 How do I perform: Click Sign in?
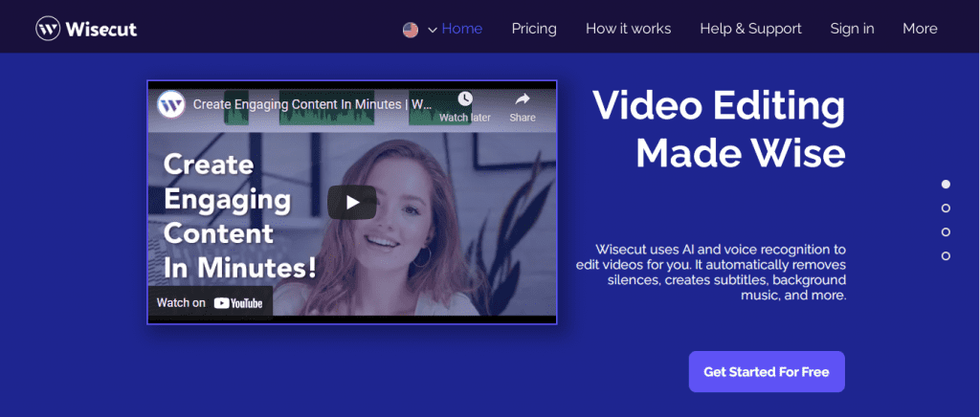852,29
